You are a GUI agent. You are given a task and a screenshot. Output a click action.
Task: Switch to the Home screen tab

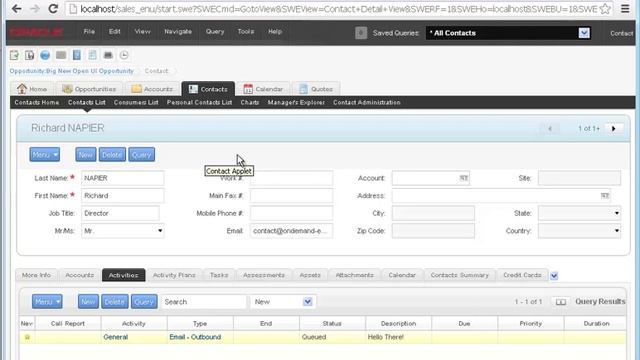tap(32, 89)
